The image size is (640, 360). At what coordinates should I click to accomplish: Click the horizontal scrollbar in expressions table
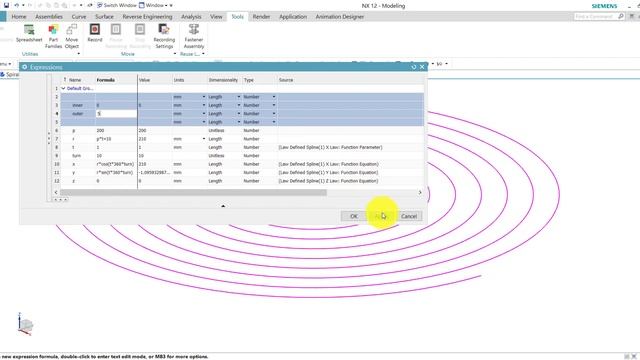pyautogui.click(x=193, y=192)
